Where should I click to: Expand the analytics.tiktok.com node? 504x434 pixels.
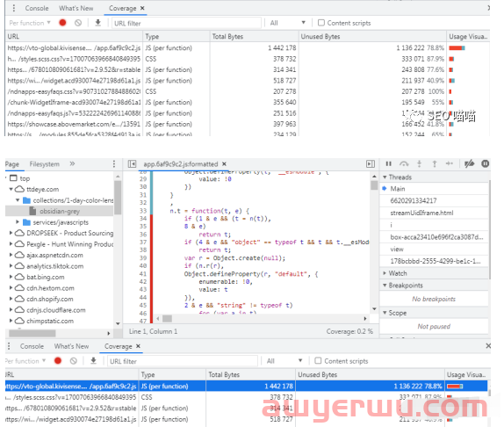[x=11, y=266]
